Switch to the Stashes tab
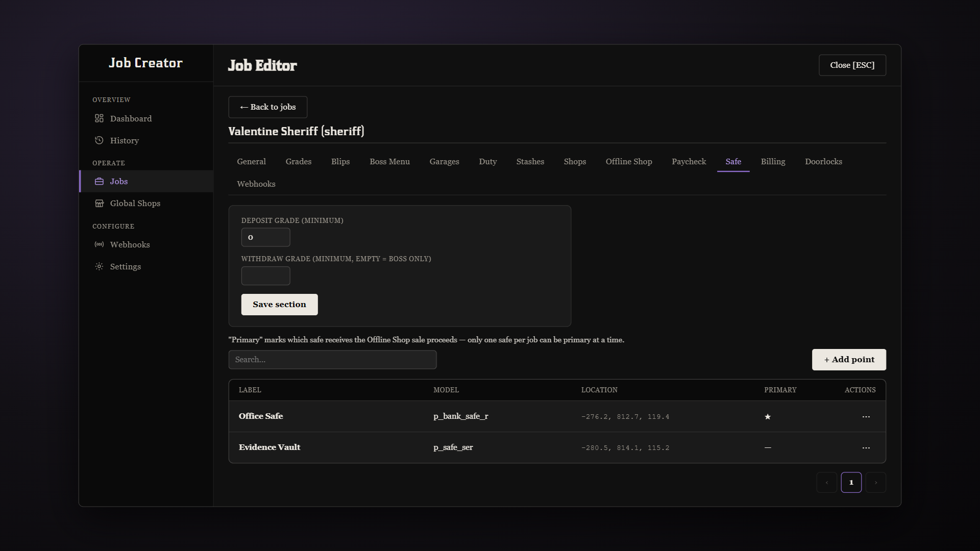Image resolution: width=980 pixels, height=551 pixels. (530, 162)
